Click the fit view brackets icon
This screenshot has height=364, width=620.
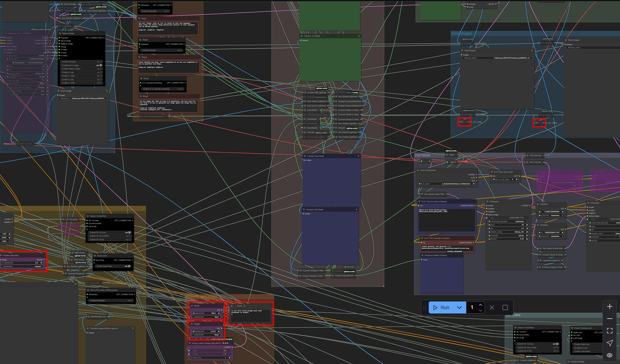coord(610,331)
